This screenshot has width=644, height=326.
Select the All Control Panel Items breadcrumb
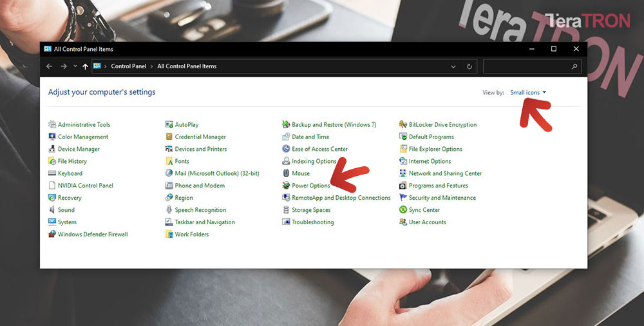(187, 66)
